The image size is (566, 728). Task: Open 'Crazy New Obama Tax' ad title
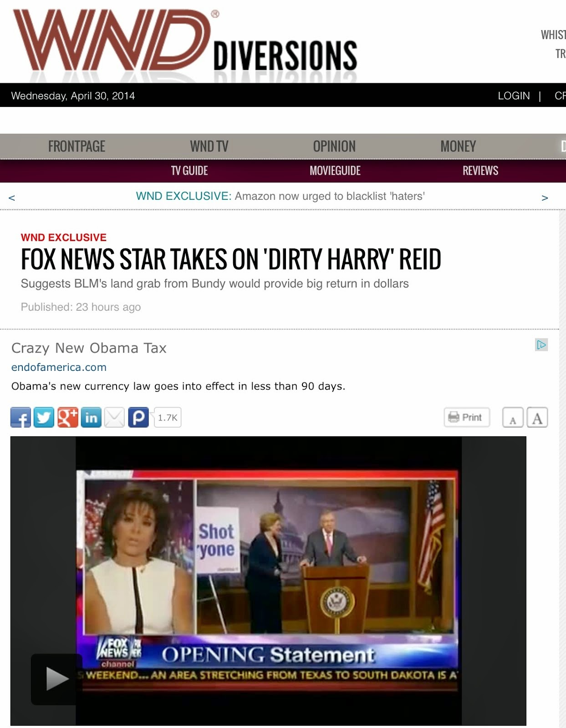pos(89,348)
